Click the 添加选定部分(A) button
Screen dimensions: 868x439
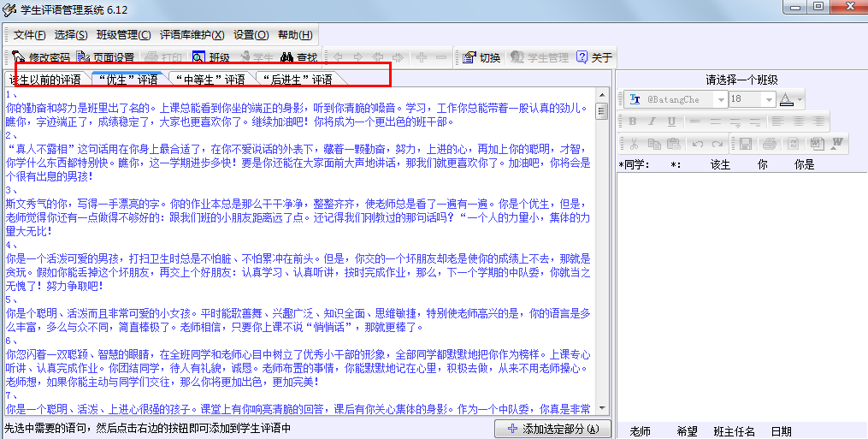pos(552,429)
